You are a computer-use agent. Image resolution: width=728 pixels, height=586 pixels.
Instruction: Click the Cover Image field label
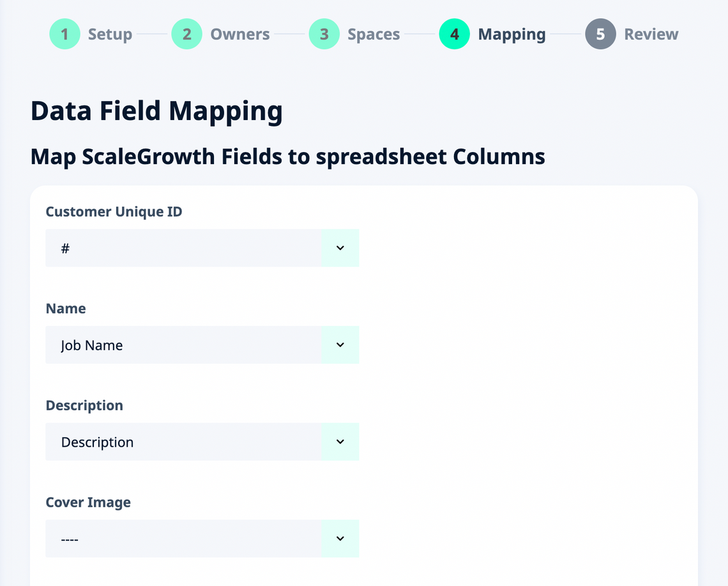point(88,502)
